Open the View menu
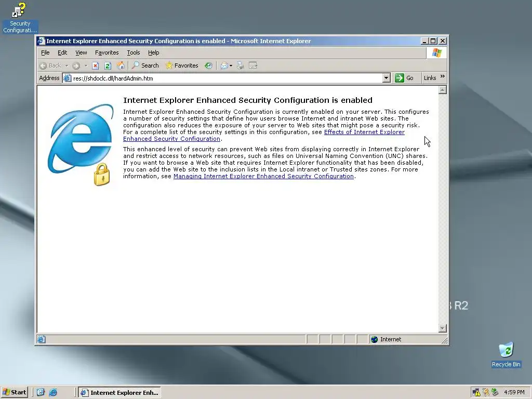 81,52
